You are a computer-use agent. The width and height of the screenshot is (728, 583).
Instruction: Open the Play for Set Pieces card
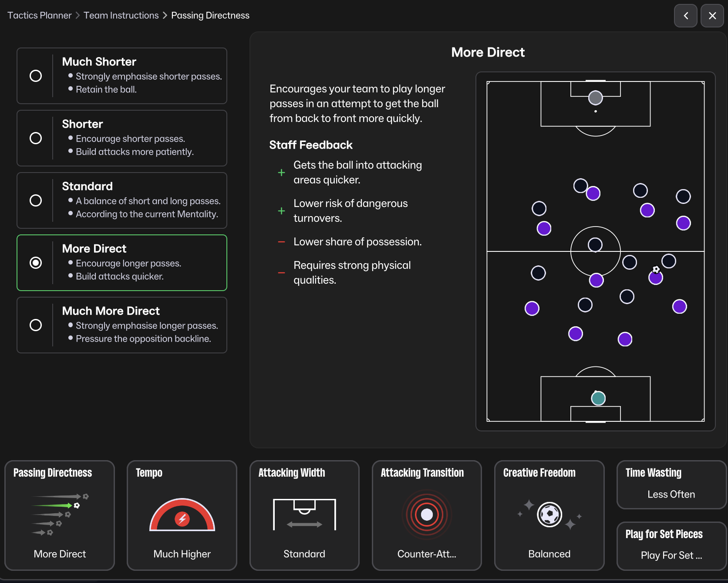(x=671, y=546)
